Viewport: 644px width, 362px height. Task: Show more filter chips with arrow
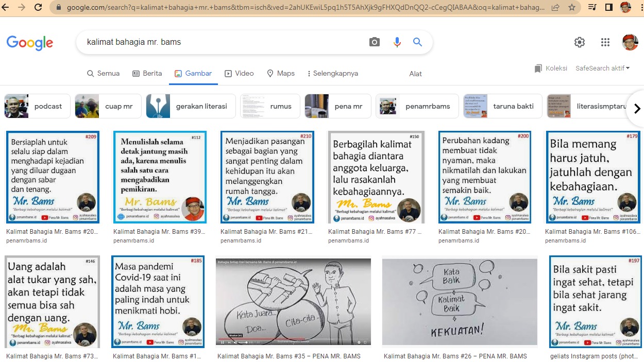(637, 108)
